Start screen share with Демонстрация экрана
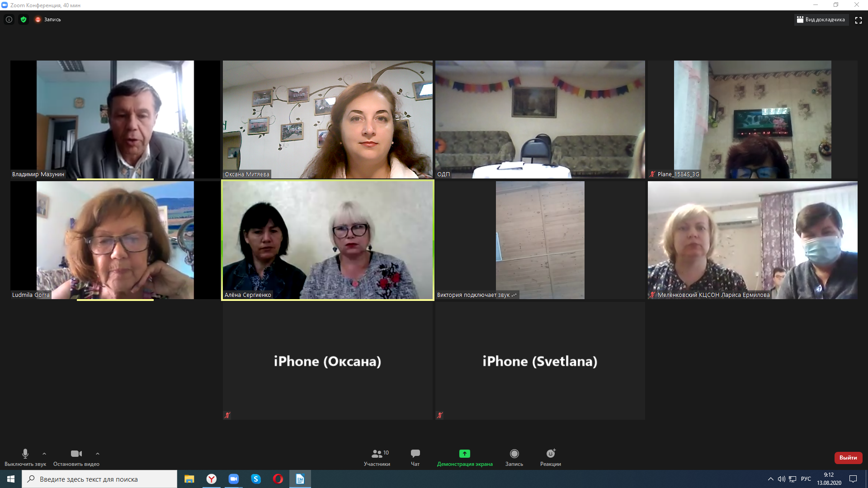The height and width of the screenshot is (488, 868). point(464,457)
